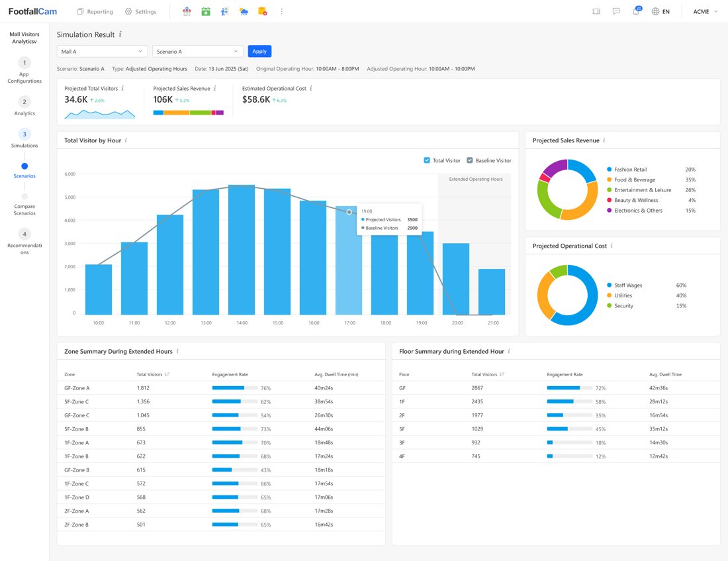The height and width of the screenshot is (561, 728).
Task: Click Fashion Retail blue legend dot
Action: pyautogui.click(x=609, y=169)
